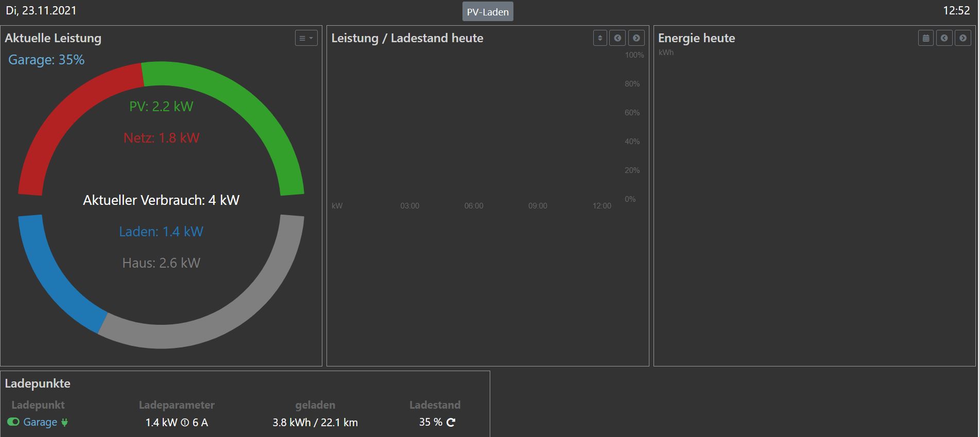Toggle the Garage charge point switch

pyautogui.click(x=13, y=422)
